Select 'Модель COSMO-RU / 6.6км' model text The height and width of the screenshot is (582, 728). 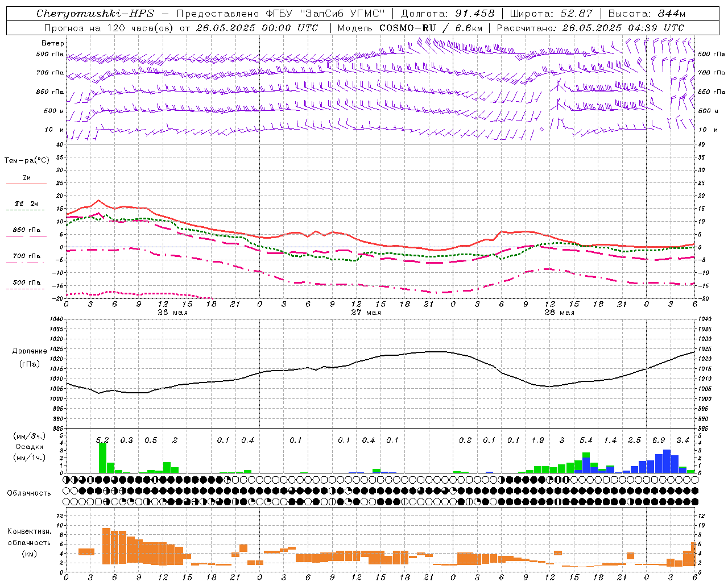tap(410, 28)
